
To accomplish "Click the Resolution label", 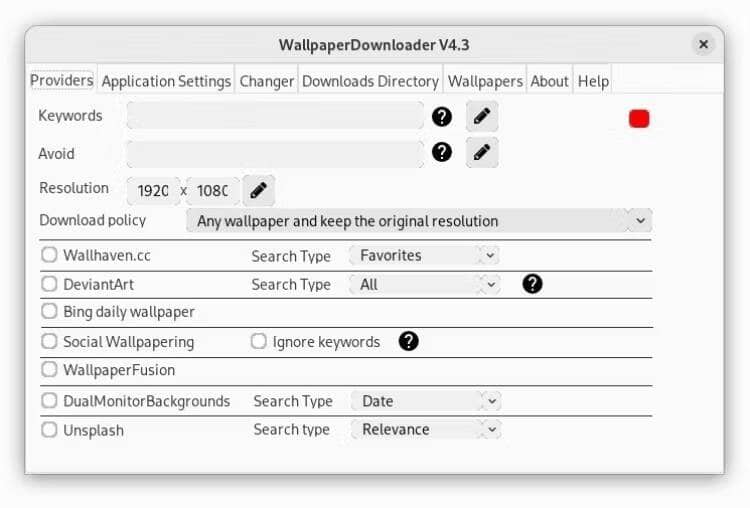I will tap(74, 188).
